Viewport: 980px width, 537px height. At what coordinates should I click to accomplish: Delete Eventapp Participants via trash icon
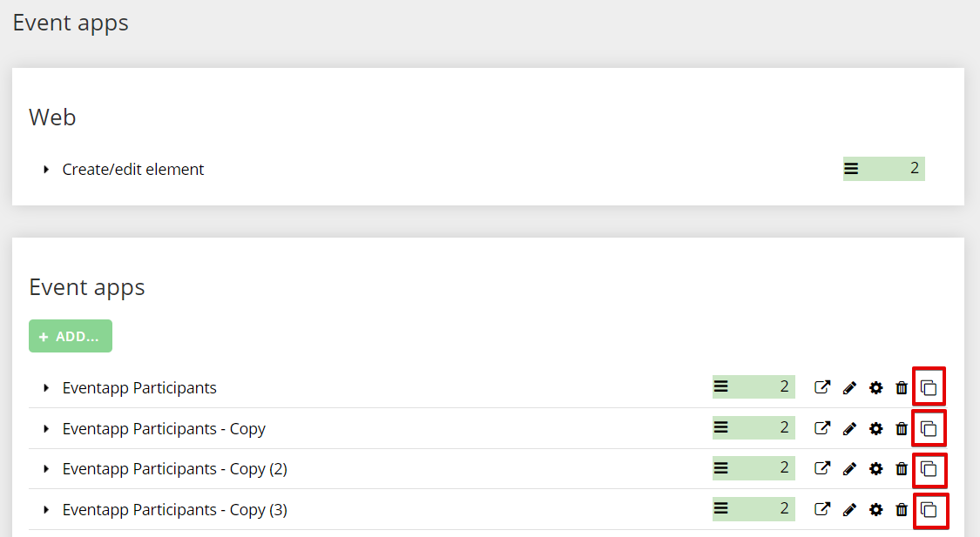pyautogui.click(x=902, y=388)
